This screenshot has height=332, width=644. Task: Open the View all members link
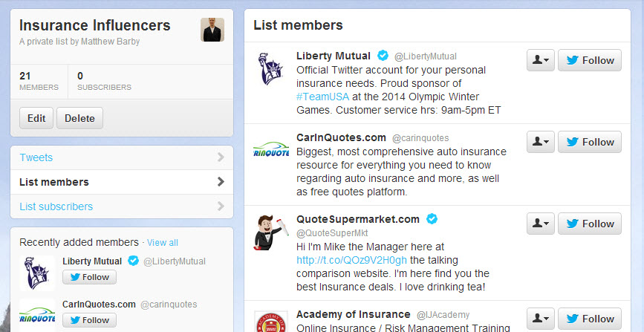pyautogui.click(x=163, y=243)
